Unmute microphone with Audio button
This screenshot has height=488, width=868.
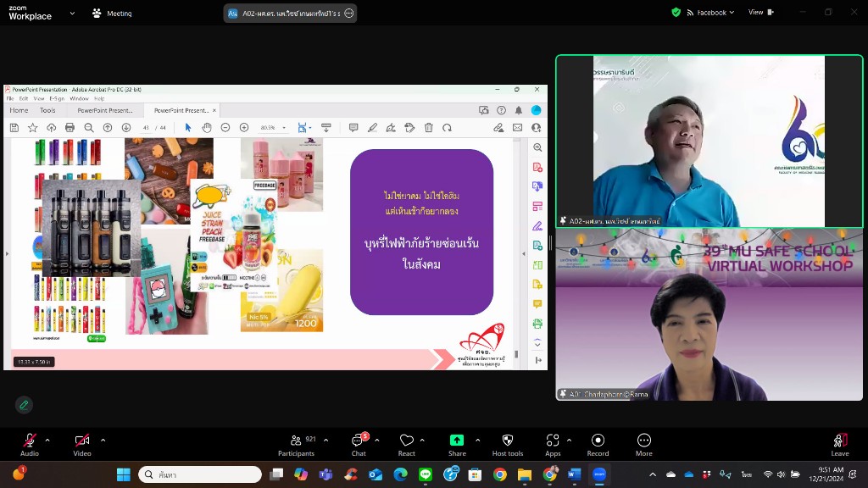[30, 445]
